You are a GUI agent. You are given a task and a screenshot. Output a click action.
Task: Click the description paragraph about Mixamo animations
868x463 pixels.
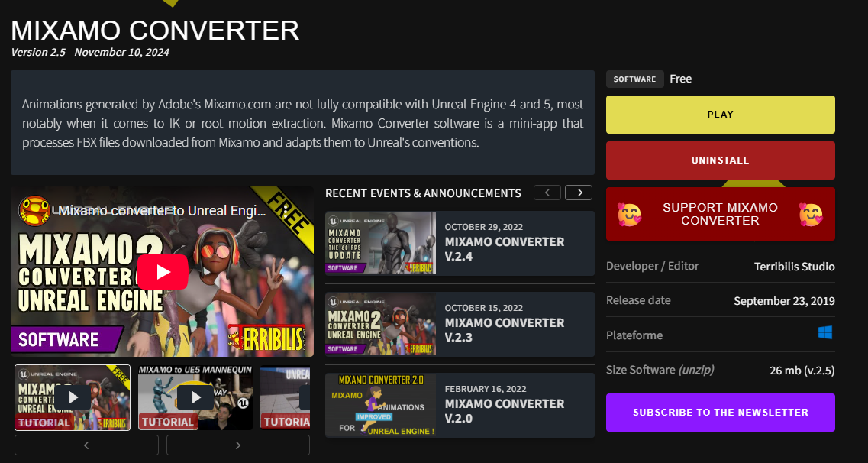[x=302, y=123]
